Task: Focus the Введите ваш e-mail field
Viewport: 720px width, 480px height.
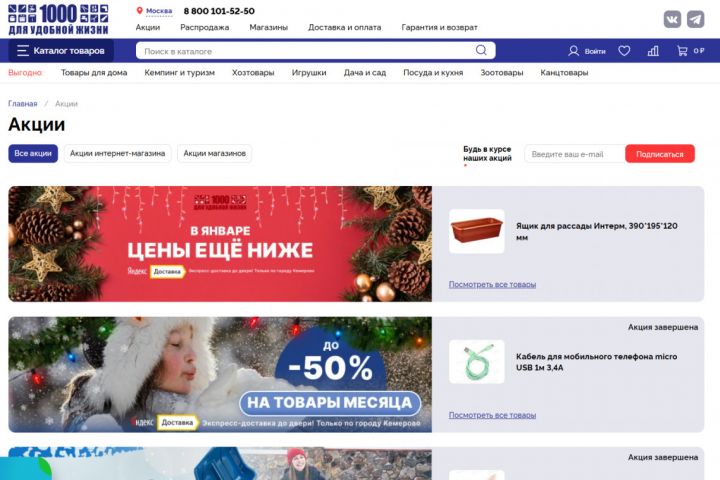Action: click(575, 154)
